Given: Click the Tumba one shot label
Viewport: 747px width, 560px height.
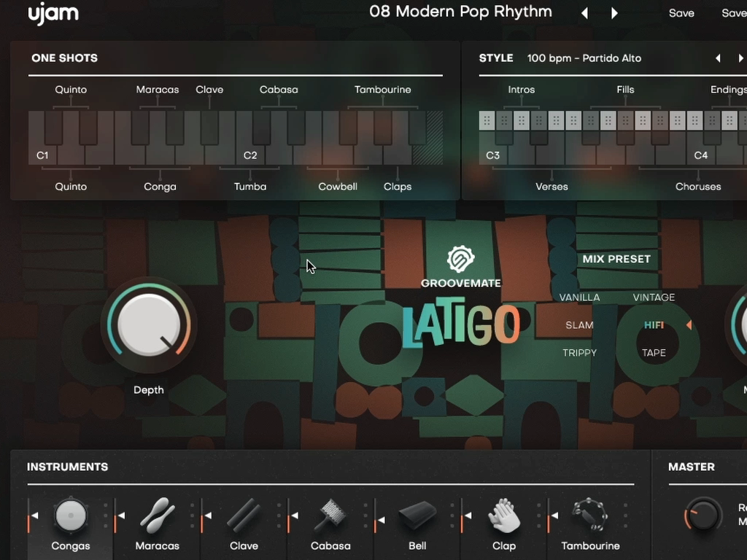Looking at the screenshot, I should click(250, 187).
